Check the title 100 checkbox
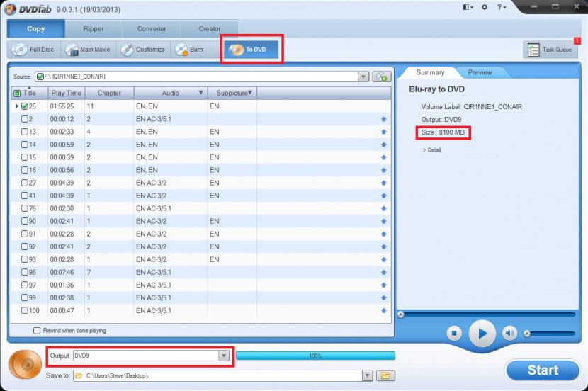 pyautogui.click(x=25, y=310)
